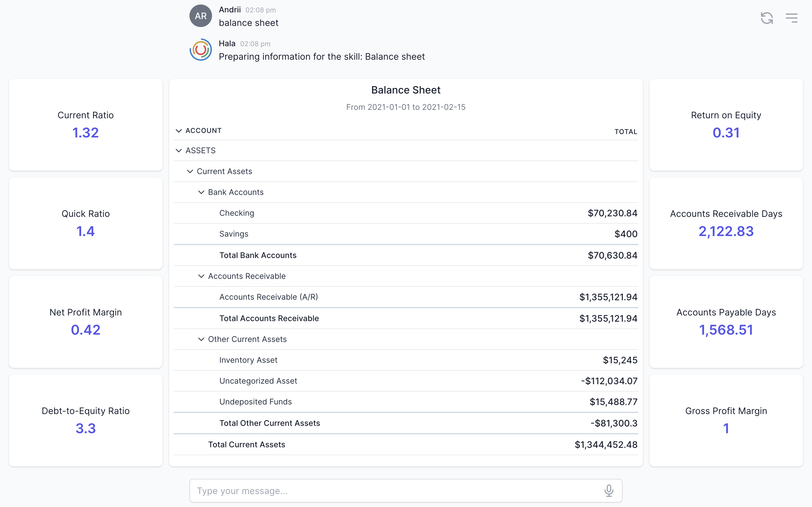Click the Current Ratio metric card
Image resolution: width=812 pixels, height=507 pixels.
pos(85,124)
